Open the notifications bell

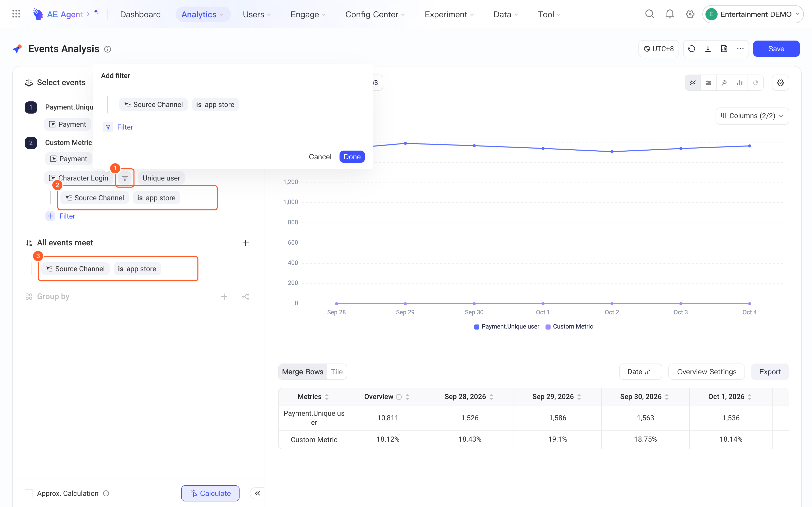pos(670,14)
